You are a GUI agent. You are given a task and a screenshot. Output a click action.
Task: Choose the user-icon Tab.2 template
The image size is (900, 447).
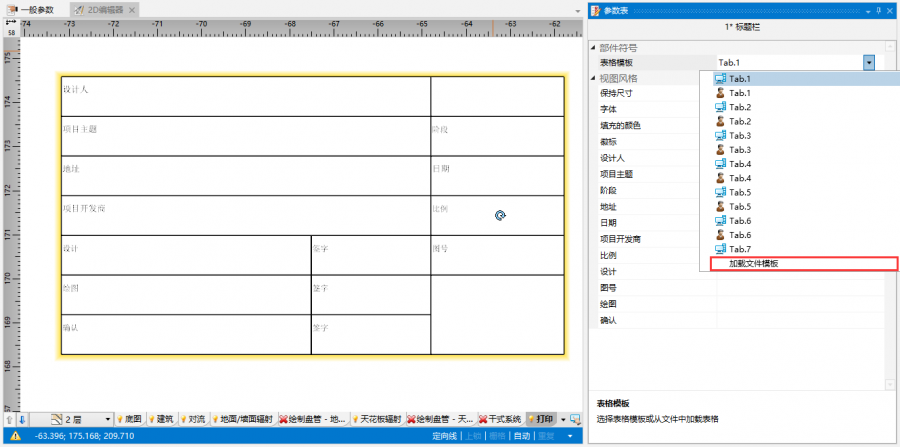739,121
